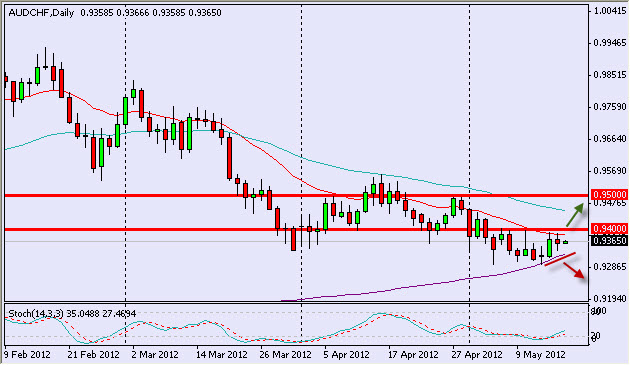The image size is (630, 365).
Task: Select the lower red horizontal support line
Action: click(x=296, y=230)
